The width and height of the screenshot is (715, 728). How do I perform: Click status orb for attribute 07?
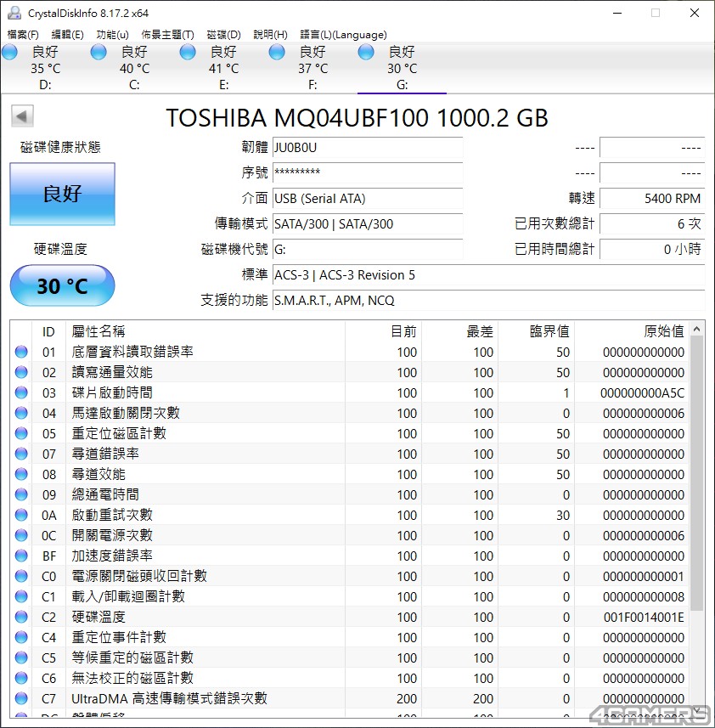pos(21,454)
